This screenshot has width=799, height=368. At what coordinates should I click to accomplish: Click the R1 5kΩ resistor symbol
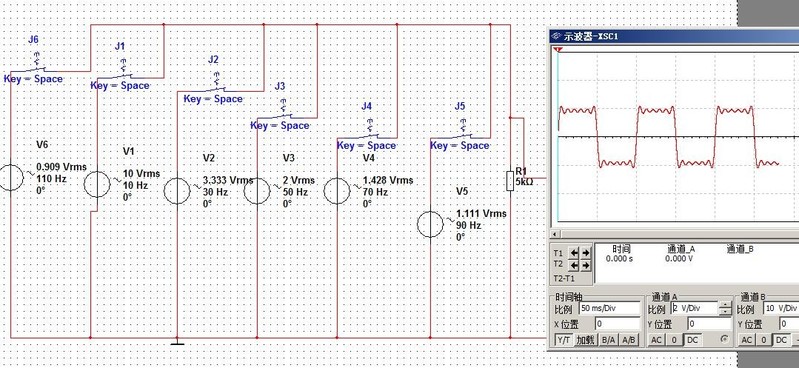coord(510,181)
